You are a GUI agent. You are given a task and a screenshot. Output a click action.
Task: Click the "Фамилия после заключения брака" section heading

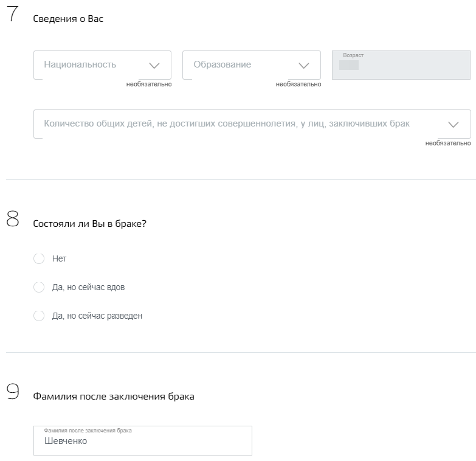114,397
